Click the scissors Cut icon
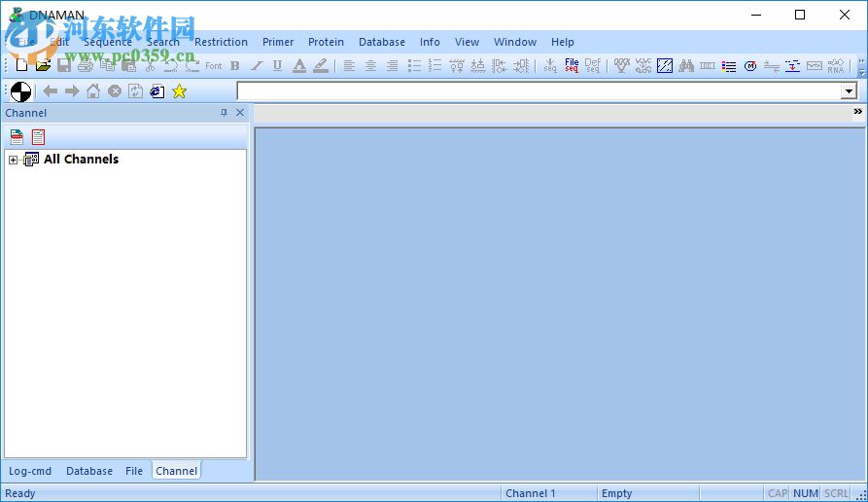 150,65
